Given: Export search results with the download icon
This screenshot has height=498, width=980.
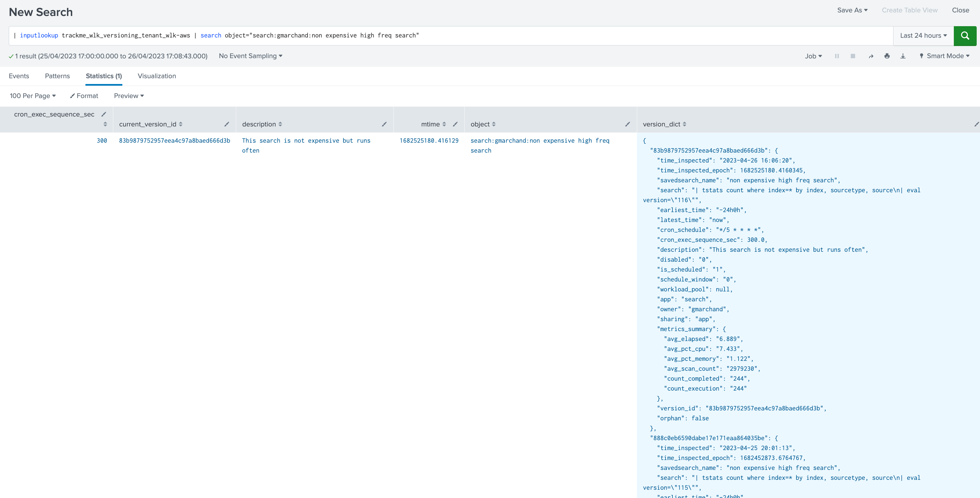Looking at the screenshot, I should click(x=903, y=56).
